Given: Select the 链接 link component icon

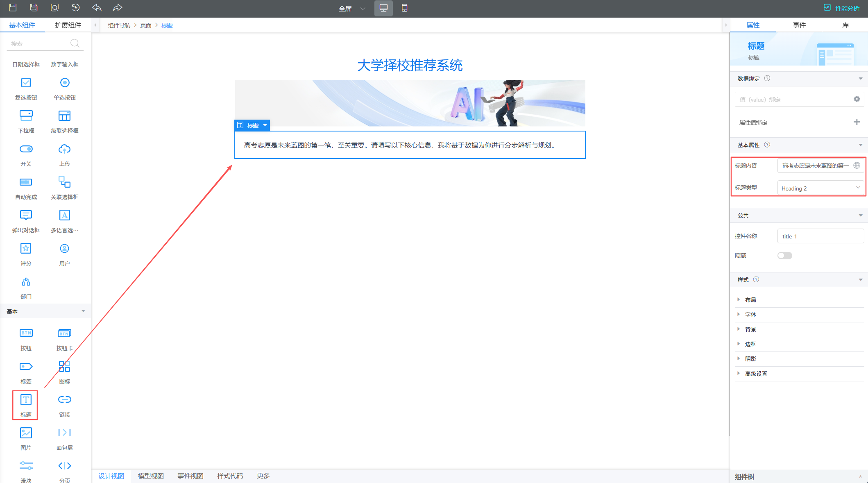Looking at the screenshot, I should [64, 400].
